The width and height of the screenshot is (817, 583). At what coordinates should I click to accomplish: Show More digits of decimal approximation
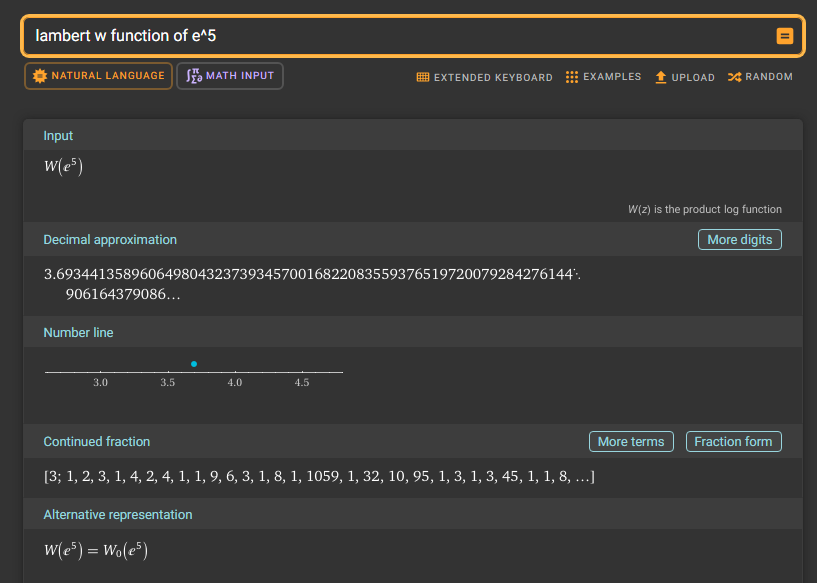pyautogui.click(x=739, y=240)
